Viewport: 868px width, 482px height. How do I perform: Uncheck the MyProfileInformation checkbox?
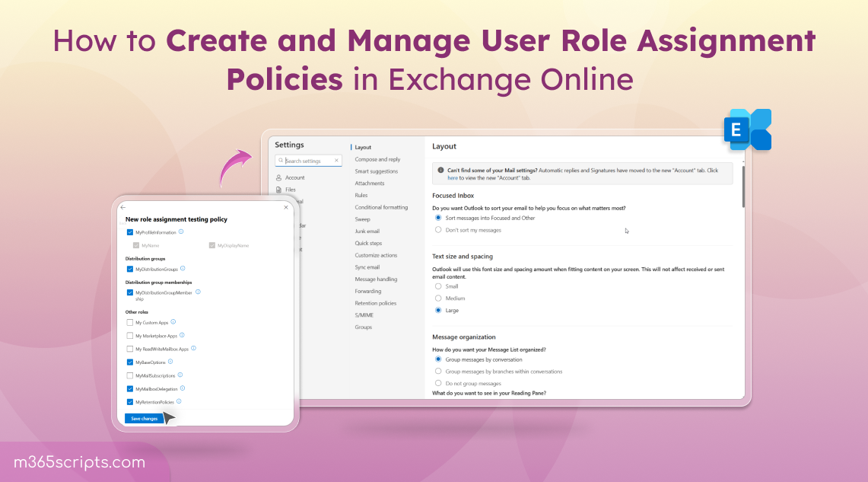[130, 232]
